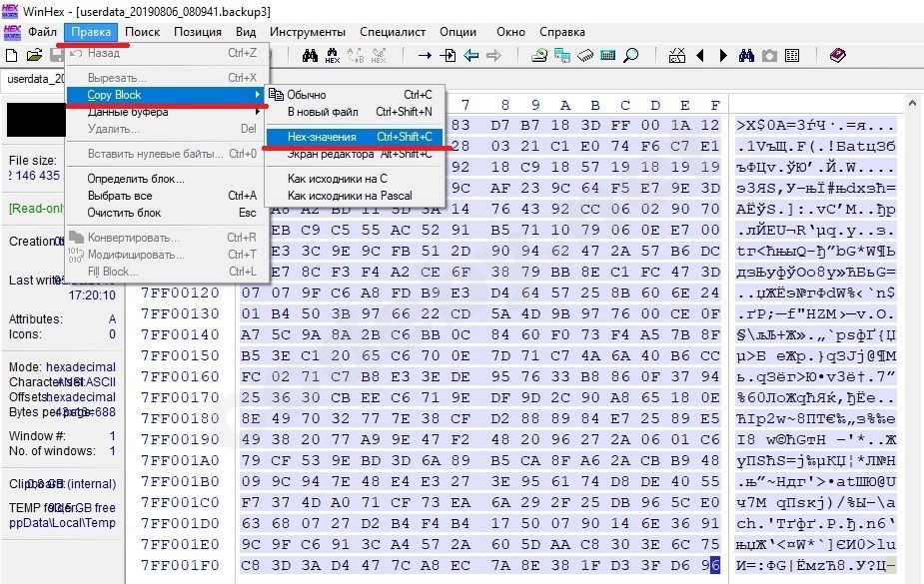Click the Модифицировать menu entry

(x=165, y=255)
